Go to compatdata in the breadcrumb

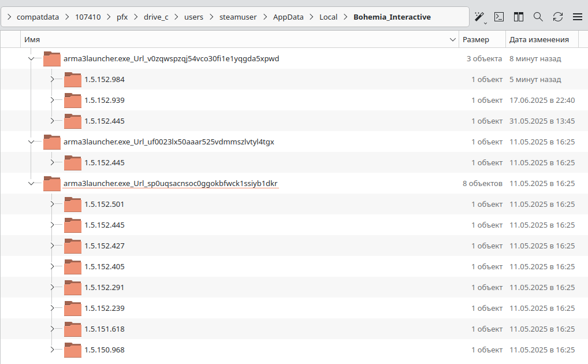(38, 17)
